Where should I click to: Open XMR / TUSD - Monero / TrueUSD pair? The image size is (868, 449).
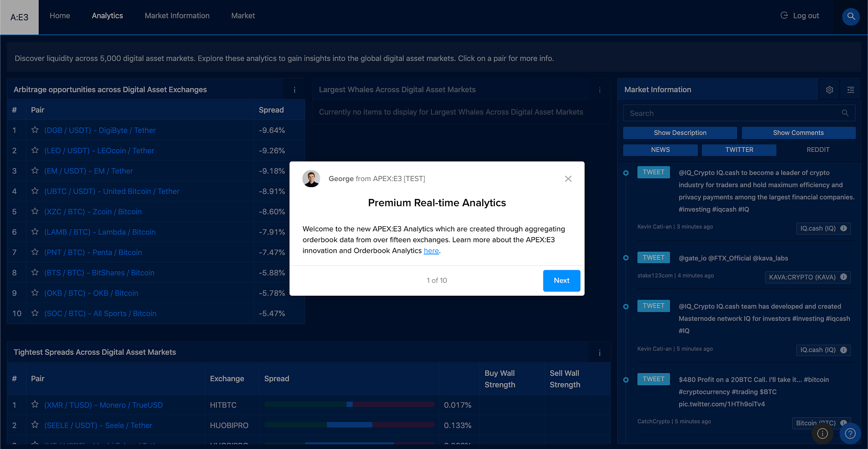pos(103,405)
